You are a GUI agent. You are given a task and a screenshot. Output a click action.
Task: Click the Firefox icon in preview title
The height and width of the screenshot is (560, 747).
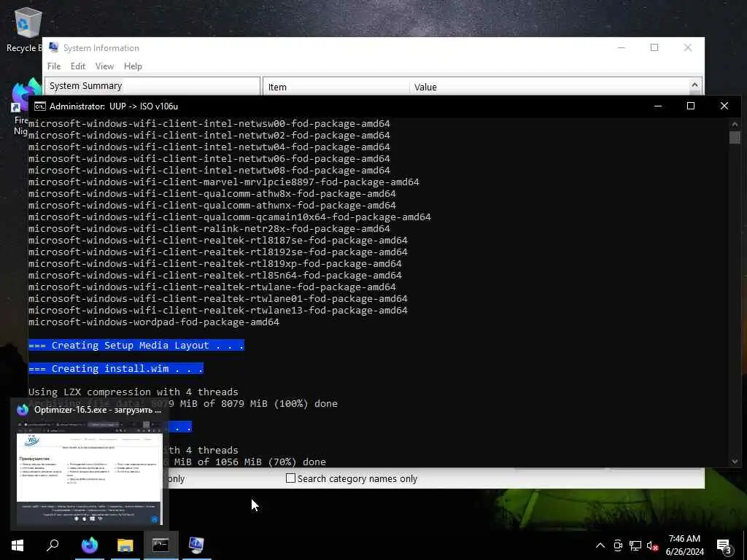tap(23, 410)
